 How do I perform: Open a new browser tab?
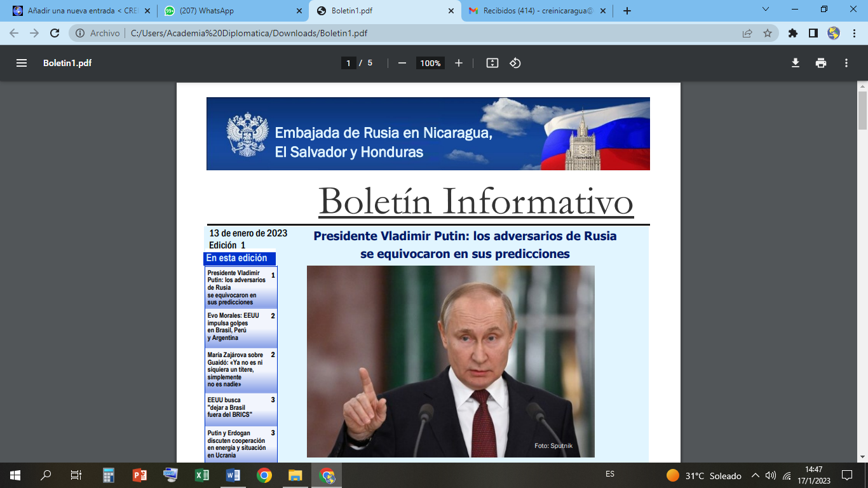(627, 11)
